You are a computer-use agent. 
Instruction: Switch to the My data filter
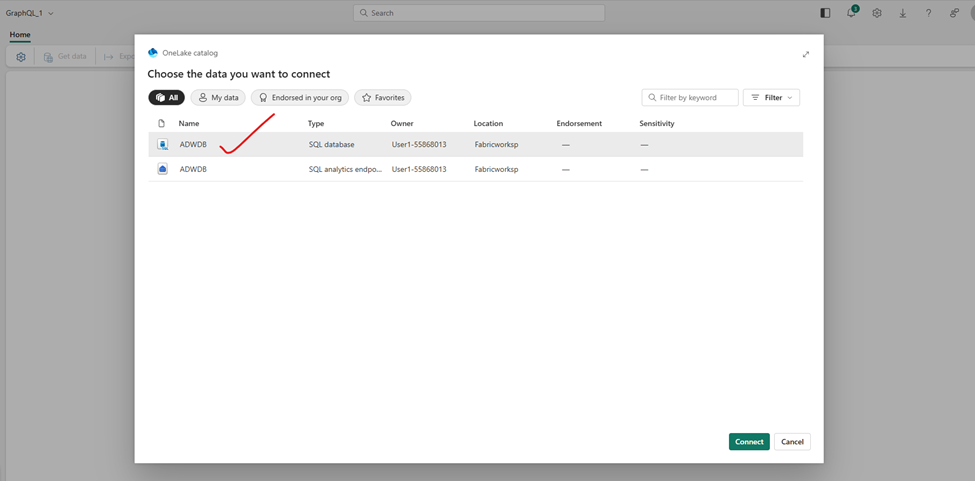tap(218, 98)
